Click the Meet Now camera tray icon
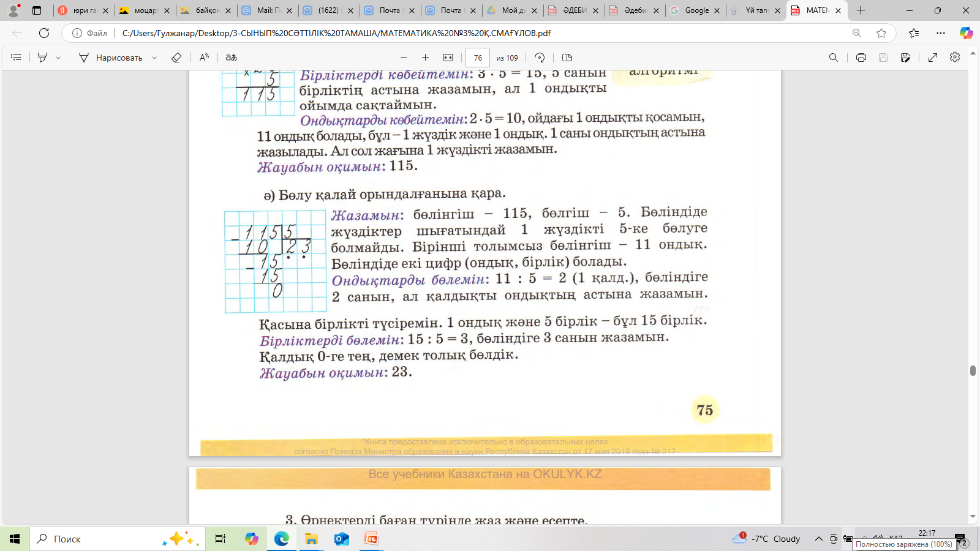Viewport: 980px width, 551px height. [x=834, y=539]
